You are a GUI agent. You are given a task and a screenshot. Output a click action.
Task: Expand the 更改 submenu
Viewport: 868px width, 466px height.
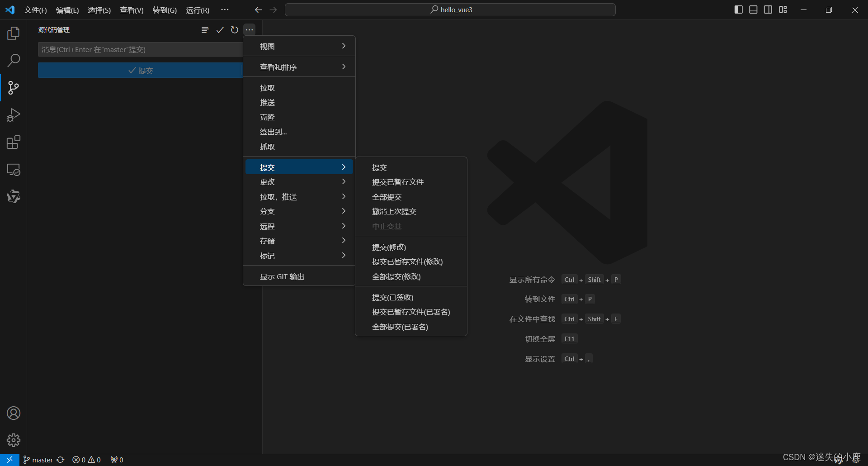coord(299,181)
